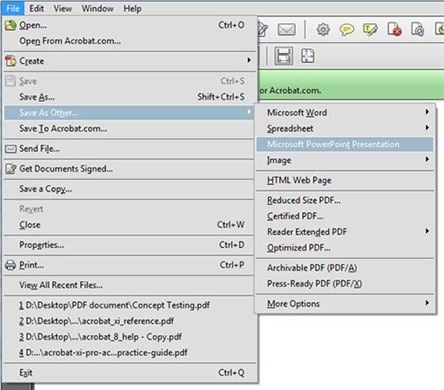Expand the Spreadsheet submenu arrow

click(x=427, y=127)
